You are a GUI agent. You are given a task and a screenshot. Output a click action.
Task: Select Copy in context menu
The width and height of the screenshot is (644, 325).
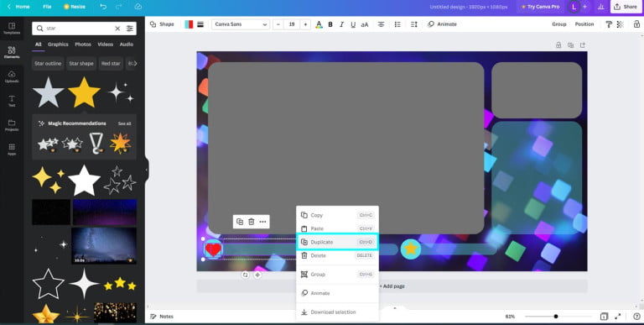point(337,215)
